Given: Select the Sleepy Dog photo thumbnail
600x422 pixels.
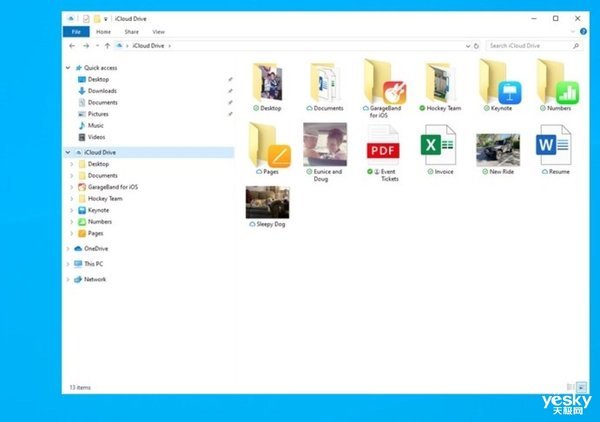Looking at the screenshot, I should click(x=267, y=202).
